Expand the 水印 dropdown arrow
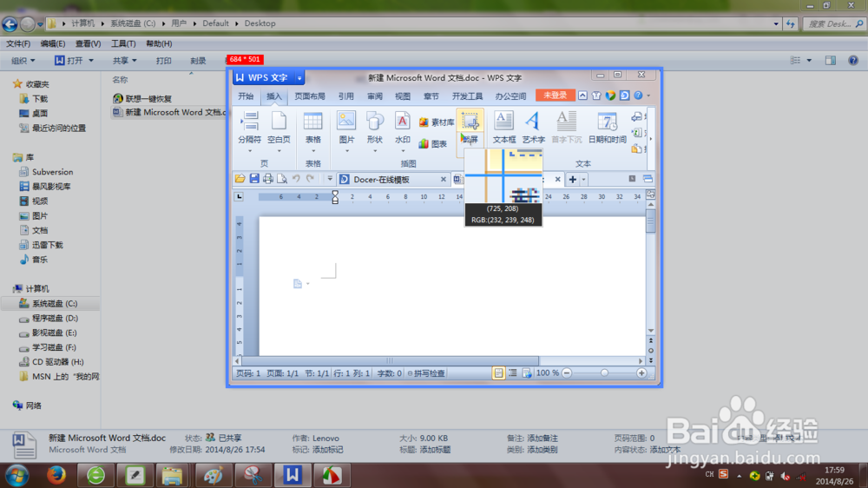Screen dimensions: 868x488 coord(403,151)
